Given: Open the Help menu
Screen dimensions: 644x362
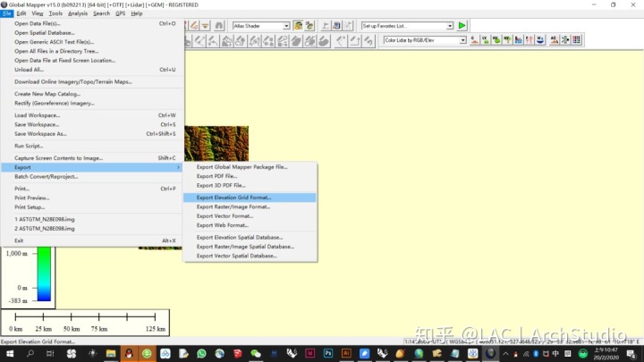Looking at the screenshot, I should coord(137,13).
